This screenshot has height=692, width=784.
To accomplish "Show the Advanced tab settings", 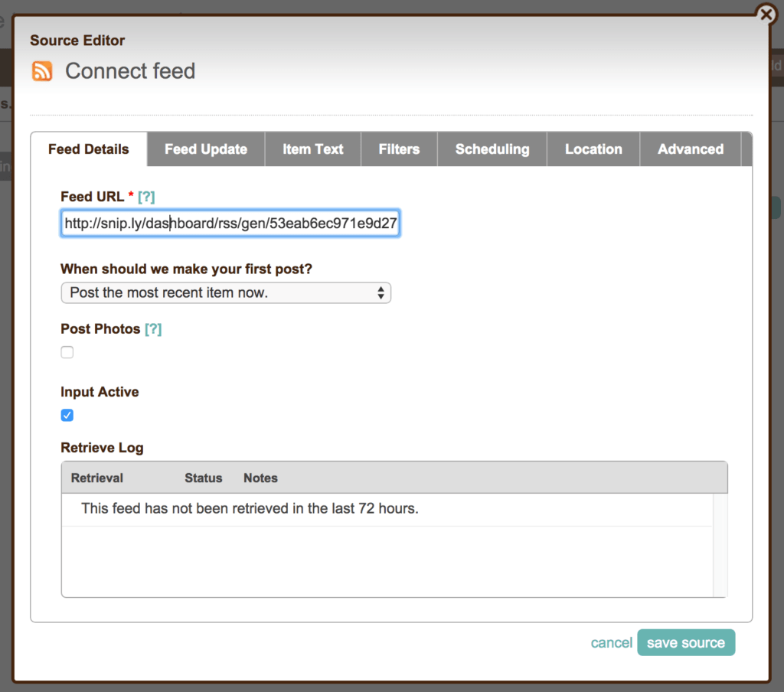I will coord(690,149).
